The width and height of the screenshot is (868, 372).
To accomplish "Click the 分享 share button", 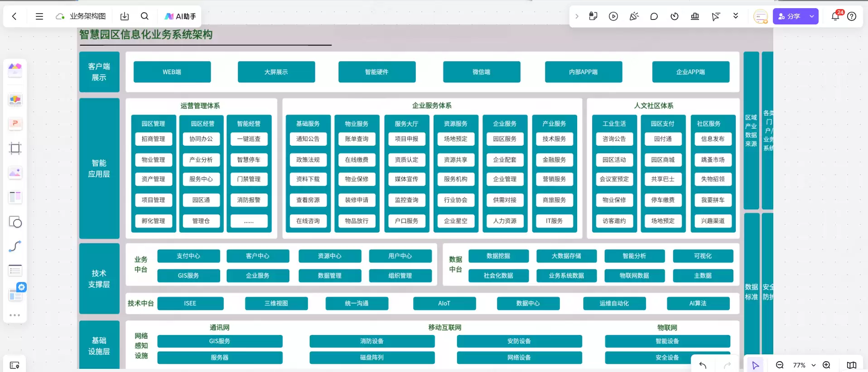I will click(790, 16).
